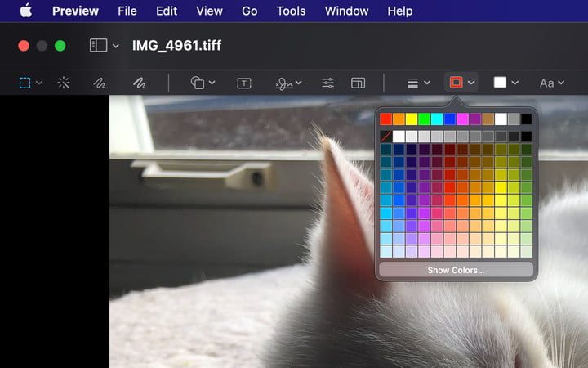
Task: Choose the Sketch pen tool
Action: point(100,83)
